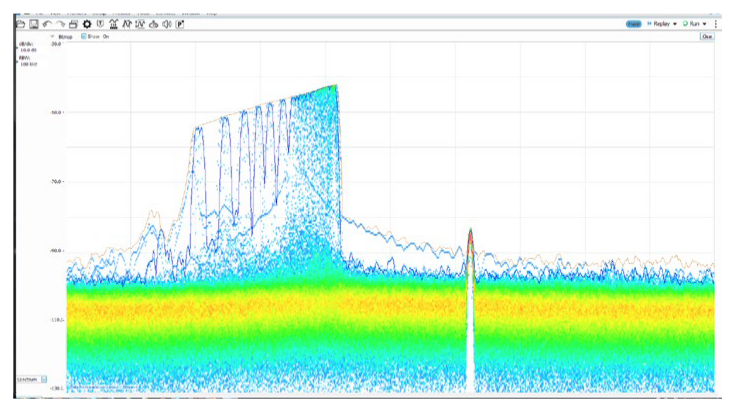
Task: Click the Run acquisition button
Action: [690, 23]
